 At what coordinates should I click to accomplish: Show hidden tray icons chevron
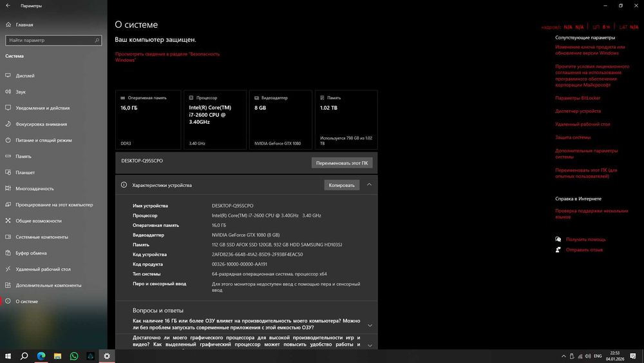click(x=563, y=356)
